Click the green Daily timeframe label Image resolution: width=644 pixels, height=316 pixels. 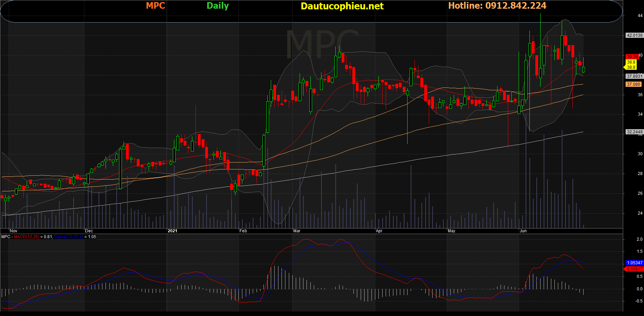point(218,6)
